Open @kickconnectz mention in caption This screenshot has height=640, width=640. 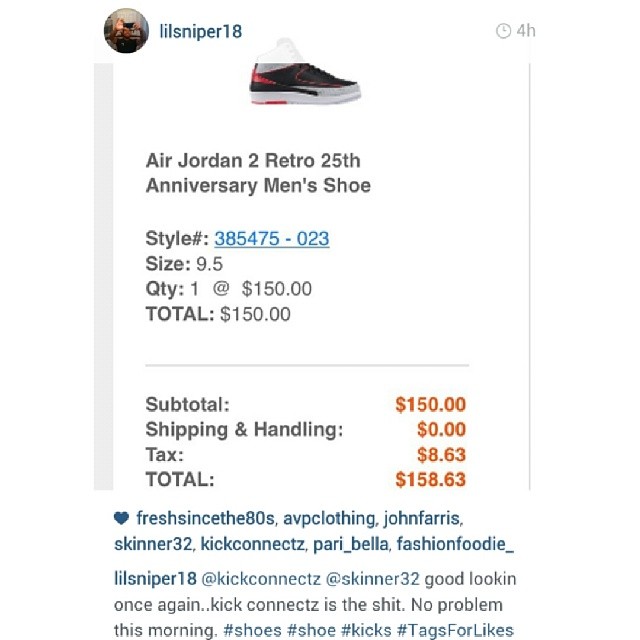point(261,579)
